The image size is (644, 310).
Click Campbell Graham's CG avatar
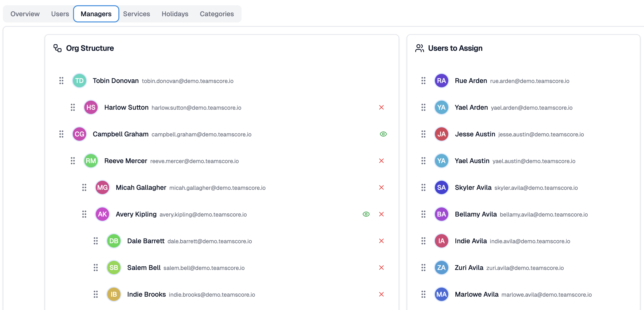pos(79,134)
